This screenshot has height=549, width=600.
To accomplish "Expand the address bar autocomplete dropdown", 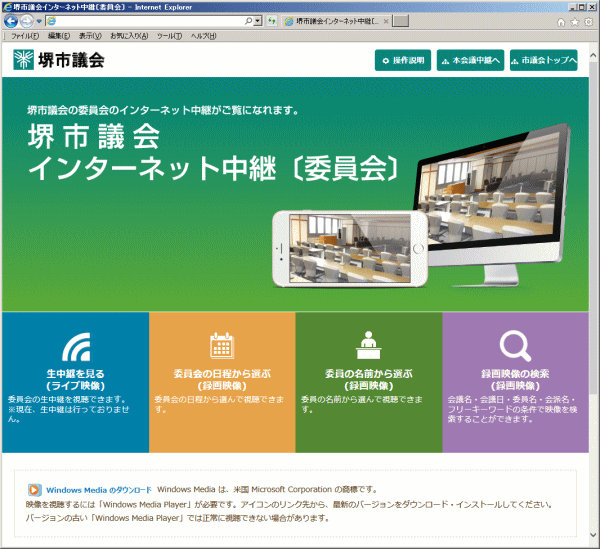I will point(258,21).
